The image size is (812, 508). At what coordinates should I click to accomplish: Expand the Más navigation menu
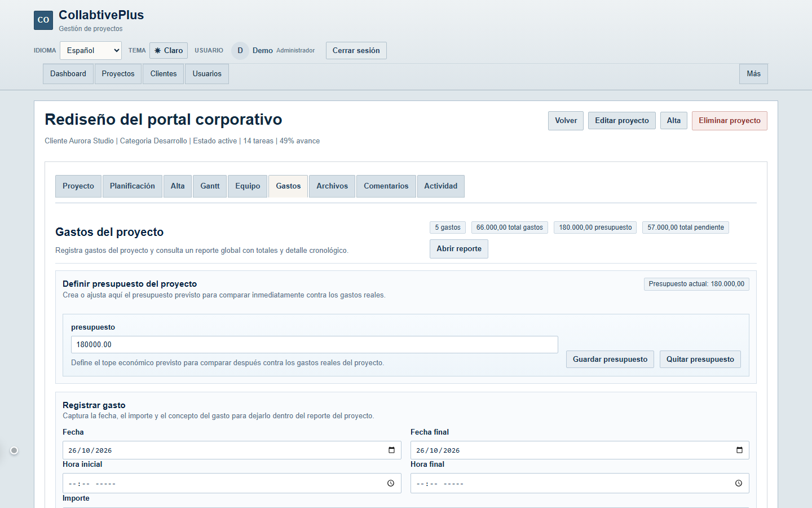753,74
